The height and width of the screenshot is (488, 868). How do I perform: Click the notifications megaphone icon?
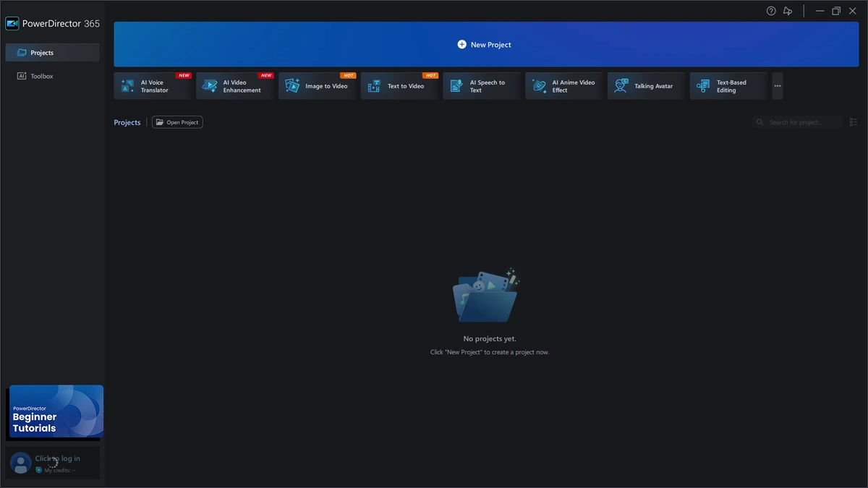[x=788, y=11]
